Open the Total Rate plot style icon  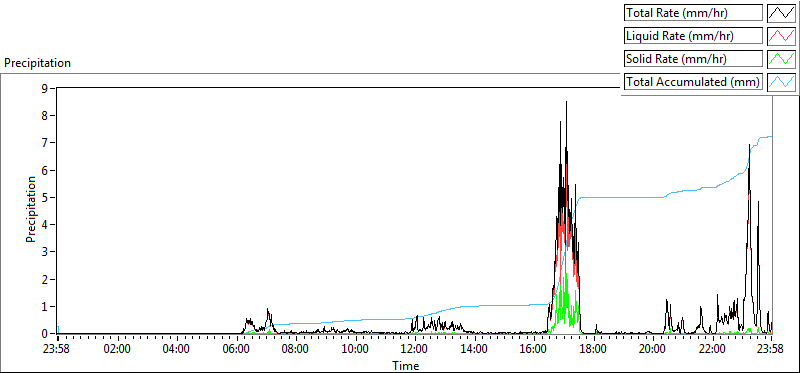(782, 13)
